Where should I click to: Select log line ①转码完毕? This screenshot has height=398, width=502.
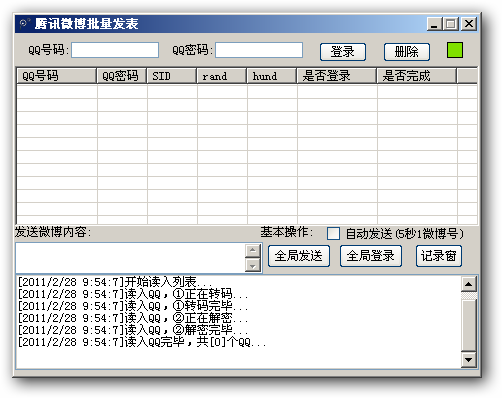(x=133, y=306)
